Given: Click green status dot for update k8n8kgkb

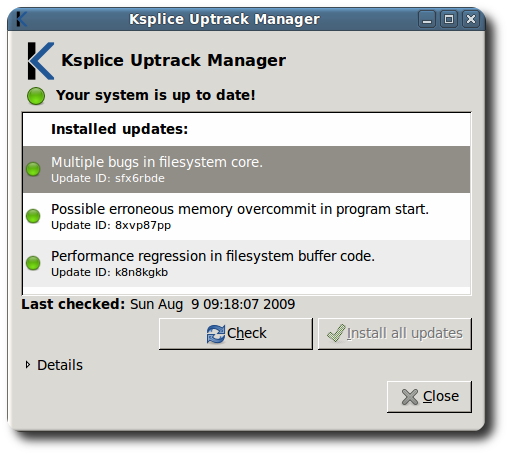Looking at the screenshot, I should coord(33,263).
